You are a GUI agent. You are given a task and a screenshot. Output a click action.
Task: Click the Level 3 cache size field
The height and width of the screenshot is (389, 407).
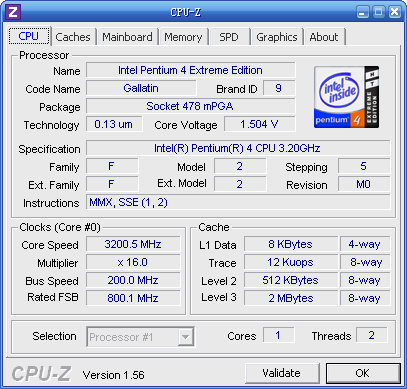[x=291, y=298]
